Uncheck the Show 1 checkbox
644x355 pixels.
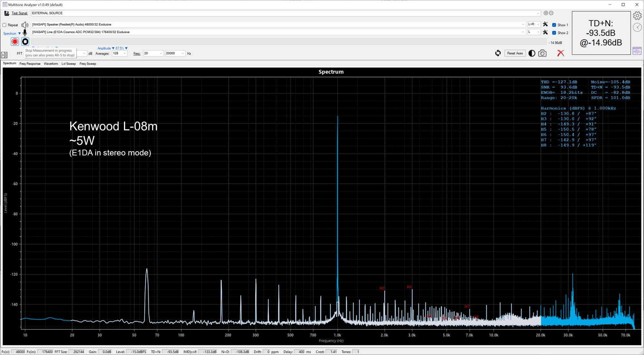554,25
